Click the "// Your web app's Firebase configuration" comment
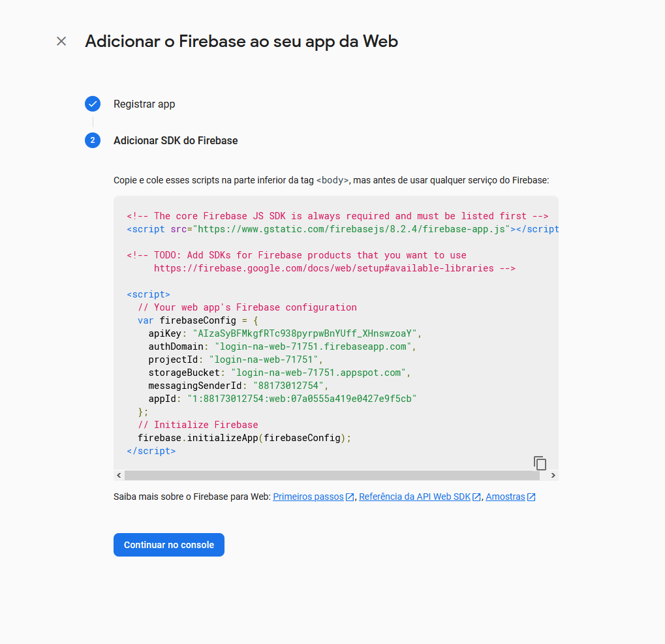 pyautogui.click(x=247, y=307)
